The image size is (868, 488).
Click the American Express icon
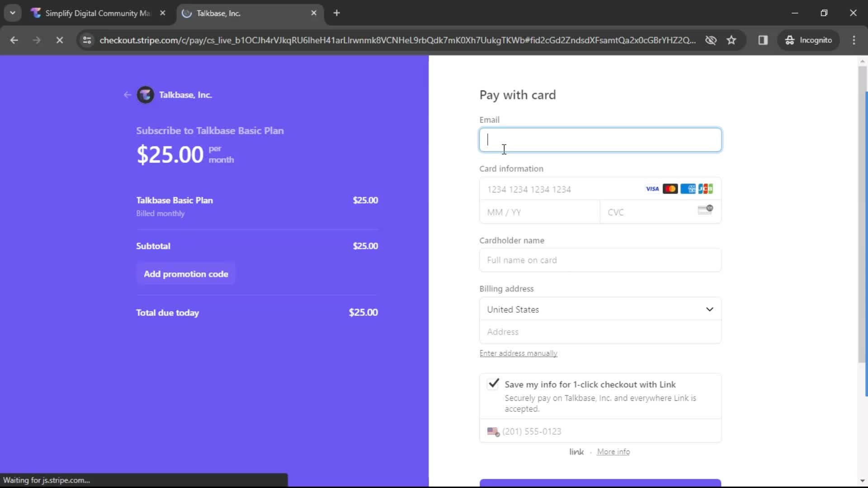[x=689, y=189]
